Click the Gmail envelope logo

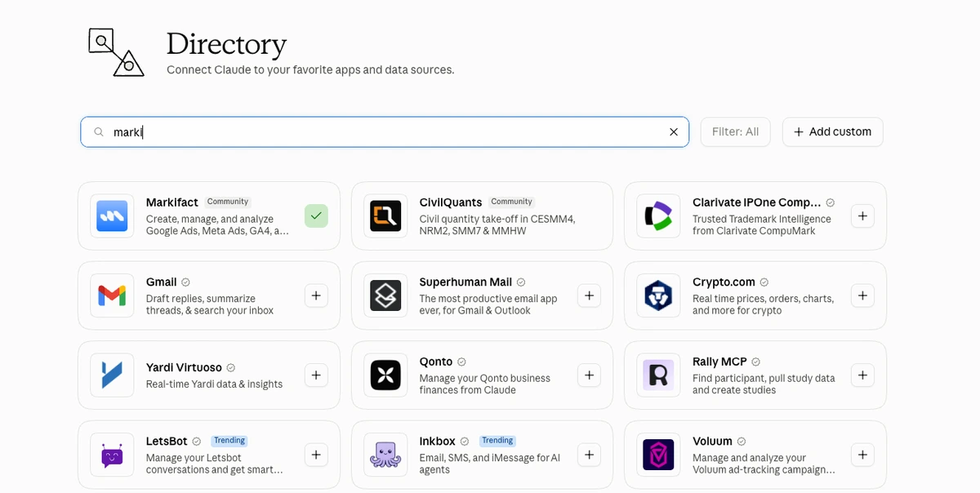point(112,295)
